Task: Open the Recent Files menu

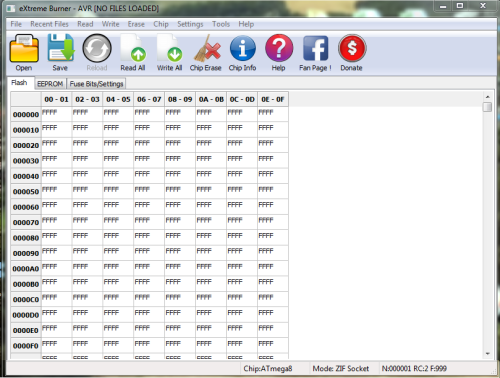Action: [x=49, y=24]
